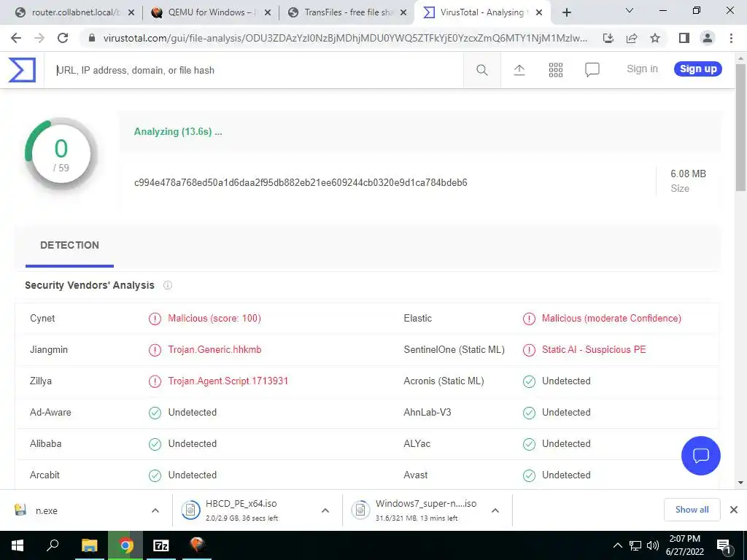Switch to the router.collabnet.local tab
Image resolution: width=747 pixels, height=560 pixels.
(x=74, y=12)
